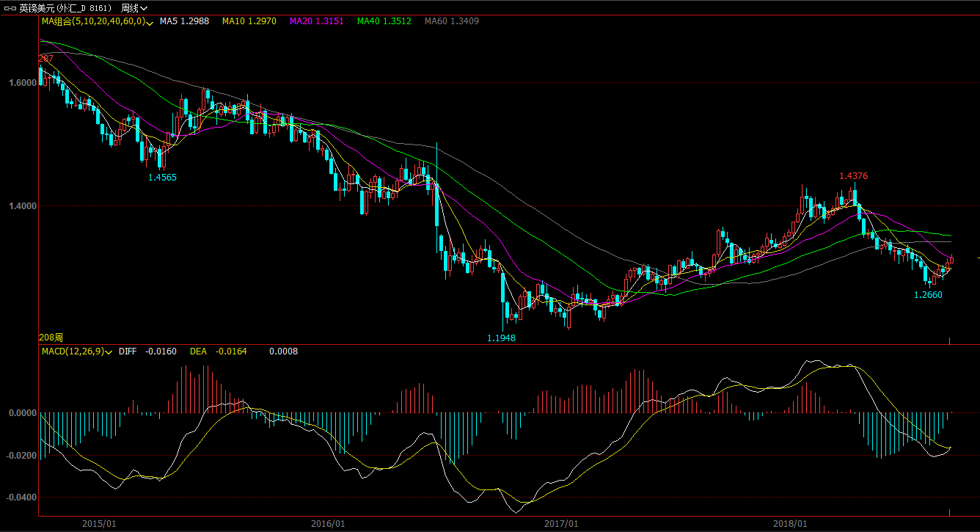This screenshot has width=980, height=532.
Task: Click the 2017/01 date axis label
Action: [562, 524]
